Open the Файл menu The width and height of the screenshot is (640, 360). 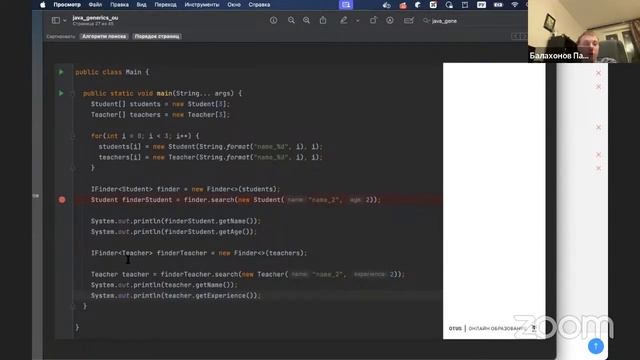(x=95, y=5)
